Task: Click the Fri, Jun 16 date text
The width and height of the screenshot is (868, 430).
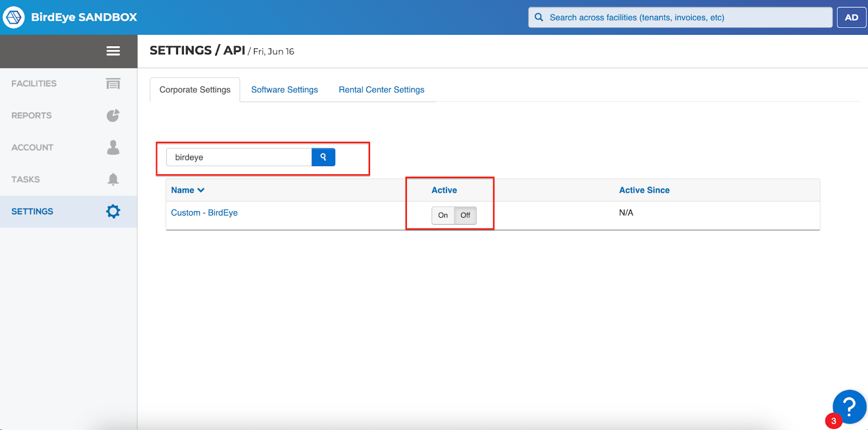Action: (273, 52)
